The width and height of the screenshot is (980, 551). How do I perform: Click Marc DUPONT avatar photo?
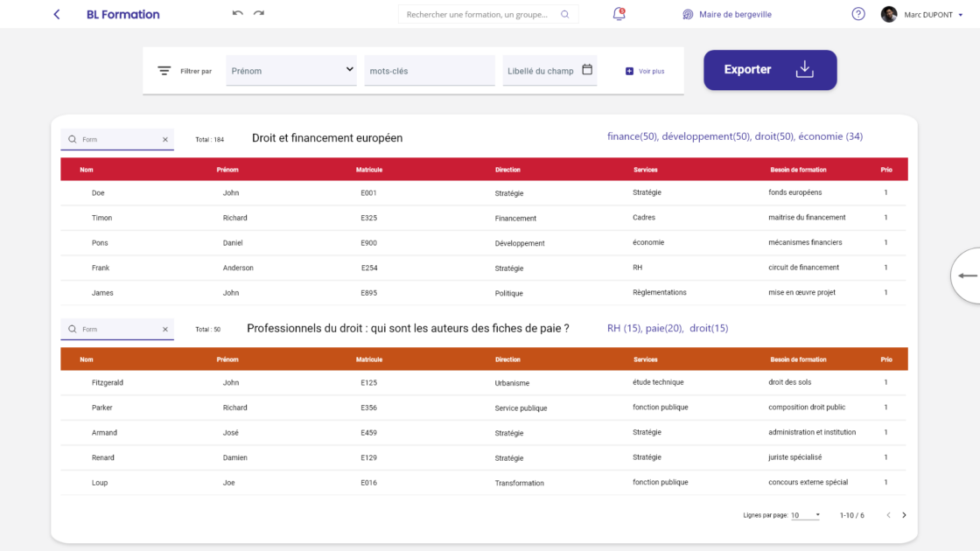[x=889, y=14]
